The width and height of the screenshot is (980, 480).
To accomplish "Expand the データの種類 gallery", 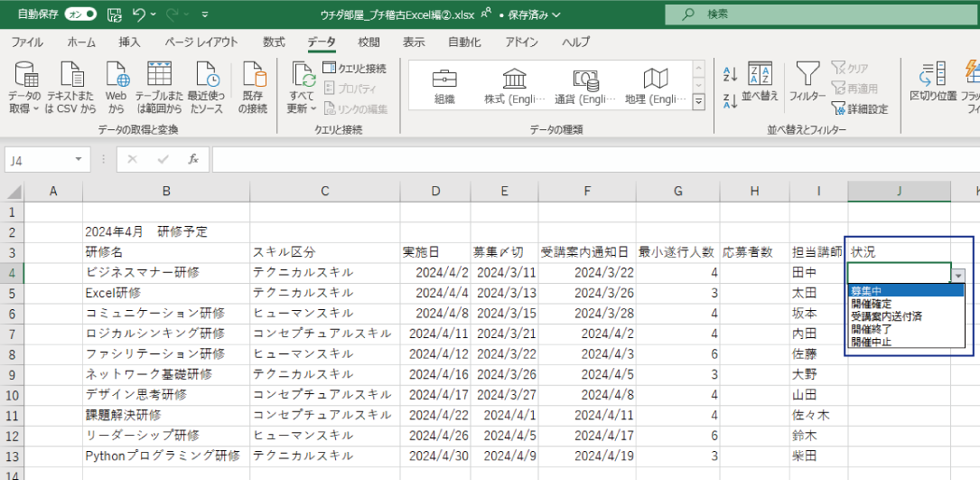I will pos(698,104).
